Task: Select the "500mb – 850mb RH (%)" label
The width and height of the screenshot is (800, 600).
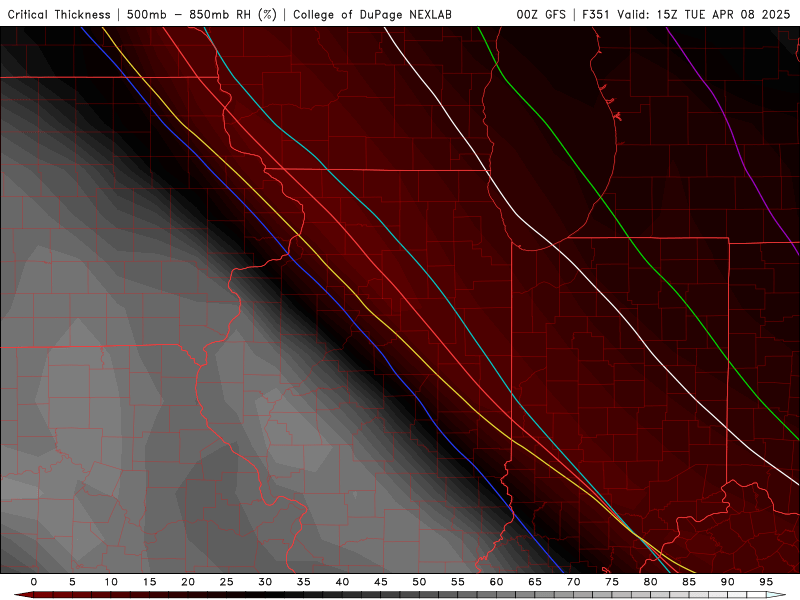Action: pyautogui.click(x=202, y=15)
